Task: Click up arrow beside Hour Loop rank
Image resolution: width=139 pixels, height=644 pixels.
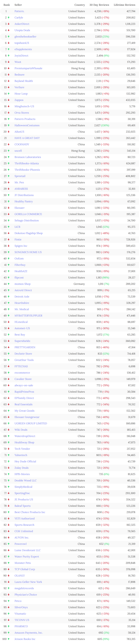Action: (x=8, y=94)
